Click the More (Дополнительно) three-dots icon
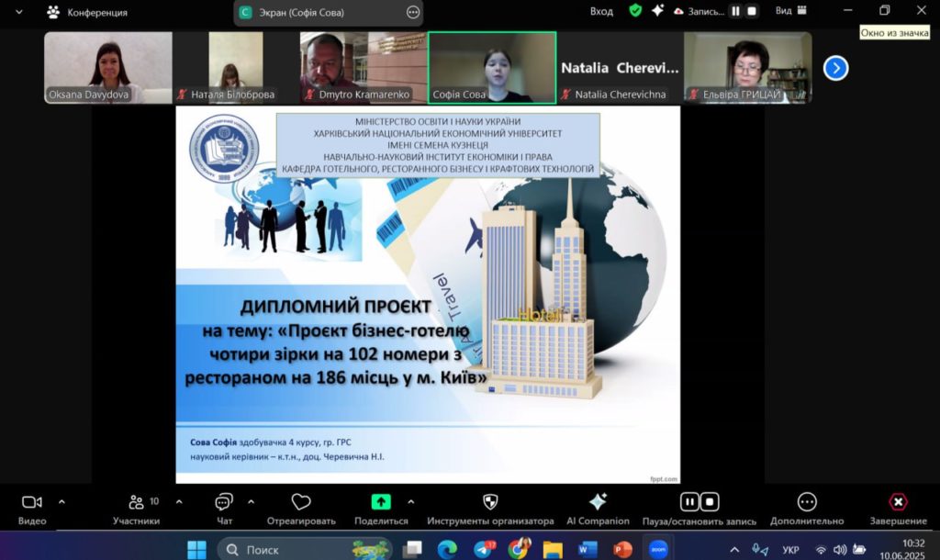This screenshot has width=940, height=560. tap(807, 502)
